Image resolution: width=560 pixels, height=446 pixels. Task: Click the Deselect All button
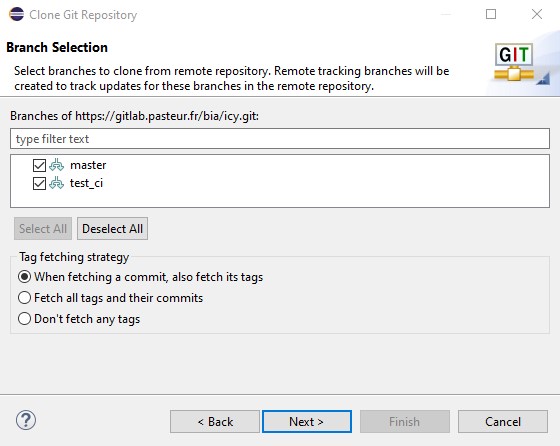point(112,229)
